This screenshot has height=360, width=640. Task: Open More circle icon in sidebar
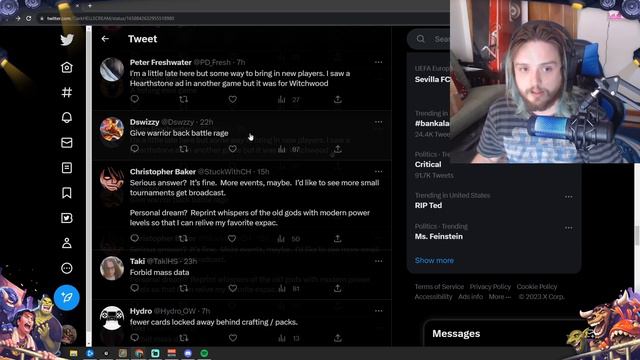(x=67, y=268)
